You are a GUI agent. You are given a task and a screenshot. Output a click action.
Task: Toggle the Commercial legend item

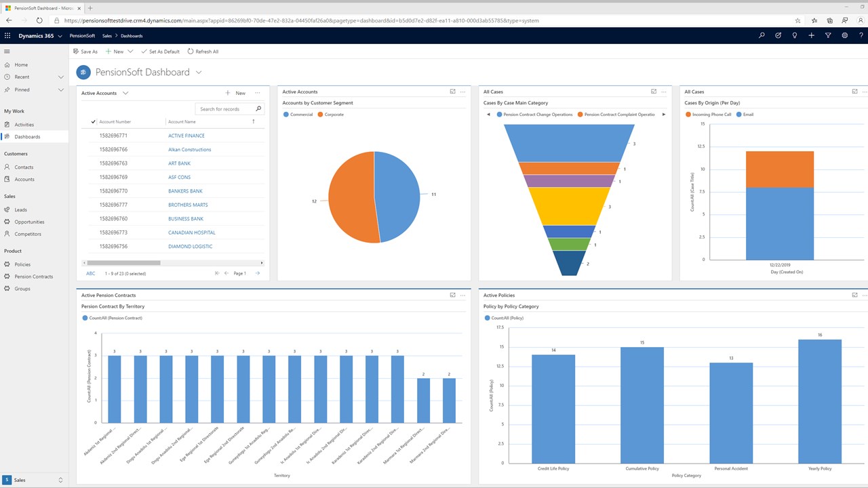click(298, 115)
